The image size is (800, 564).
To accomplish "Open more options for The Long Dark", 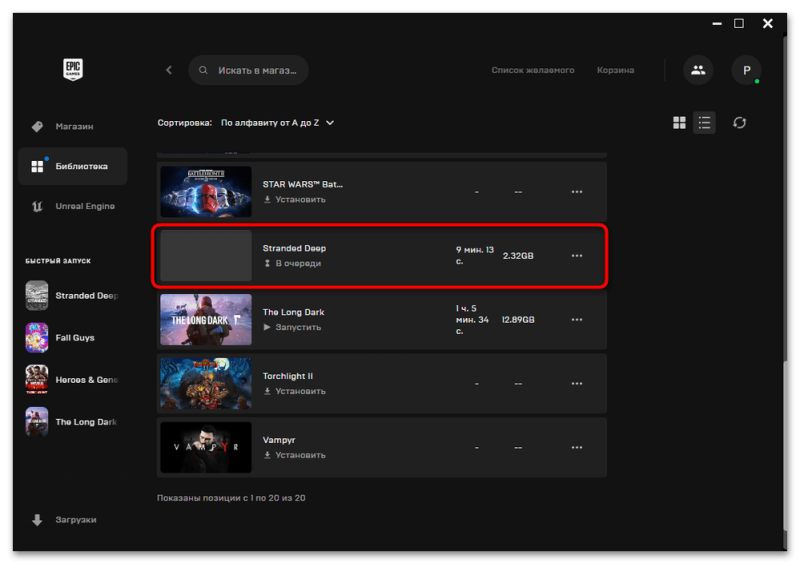I will (x=577, y=320).
